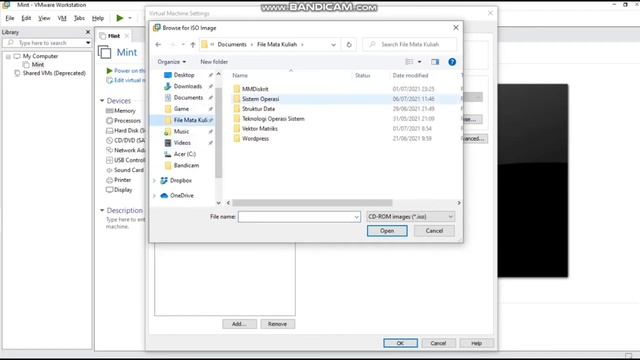Open the Organize dropdown menu
The height and width of the screenshot is (360, 640).
[x=171, y=62]
